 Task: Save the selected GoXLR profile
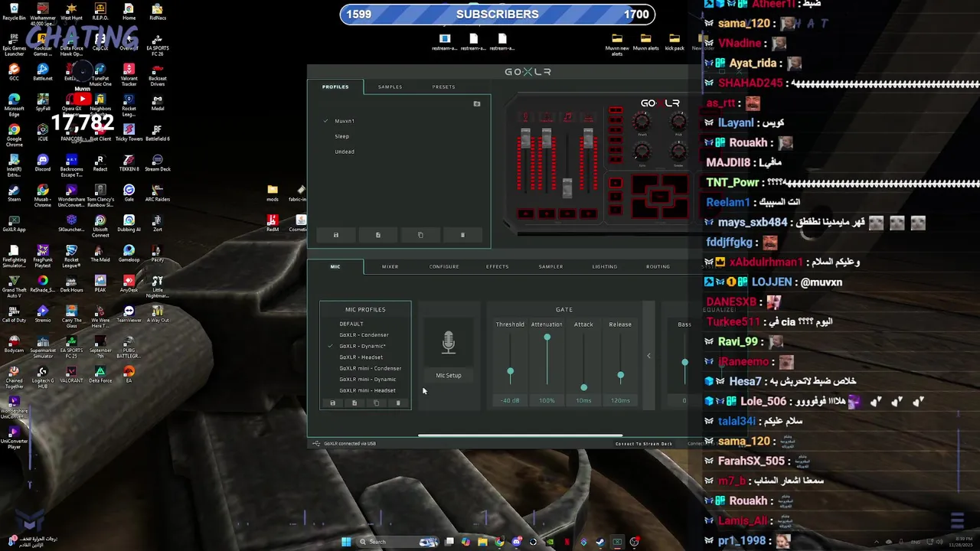click(x=335, y=235)
